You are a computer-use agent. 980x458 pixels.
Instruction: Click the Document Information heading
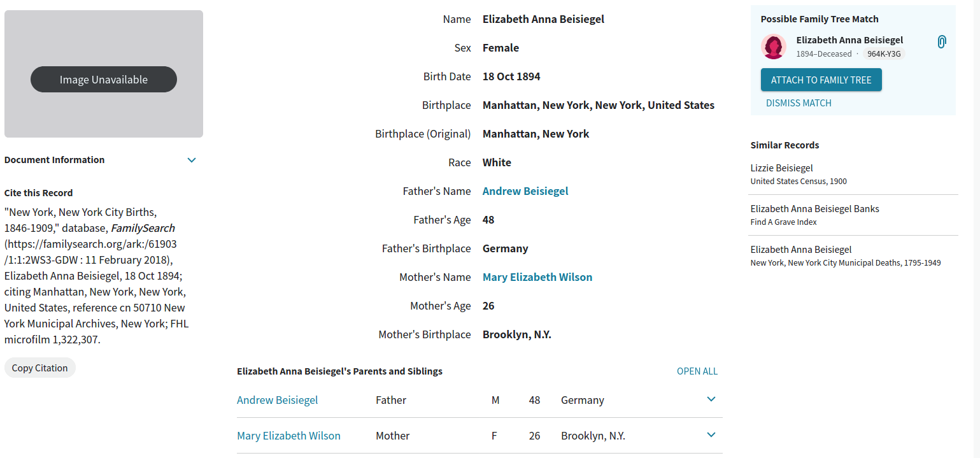pyautogui.click(x=54, y=160)
